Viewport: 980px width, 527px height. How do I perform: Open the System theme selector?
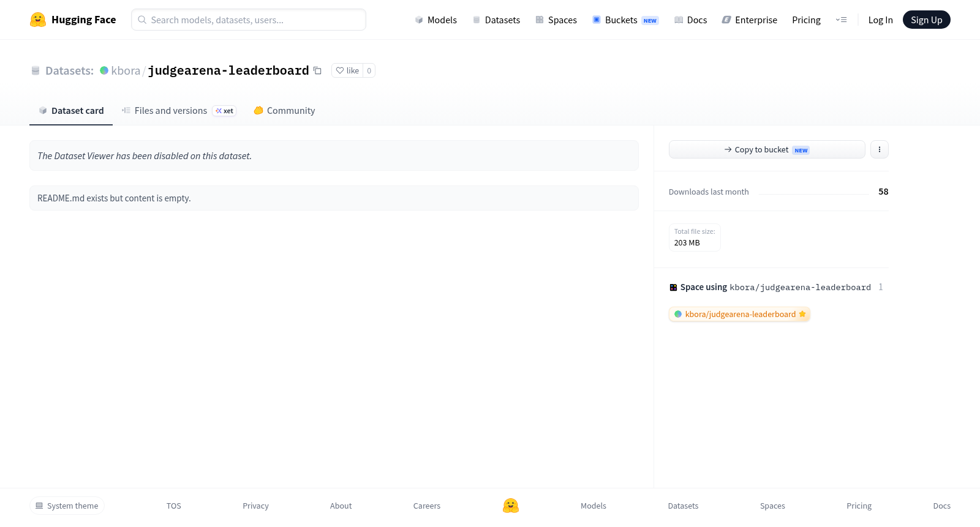[67, 506]
